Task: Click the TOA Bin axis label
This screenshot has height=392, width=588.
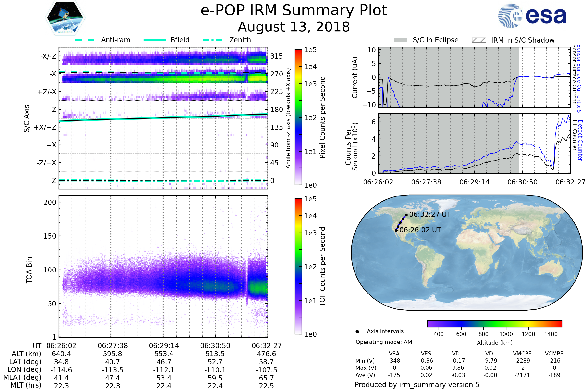Action: point(29,270)
